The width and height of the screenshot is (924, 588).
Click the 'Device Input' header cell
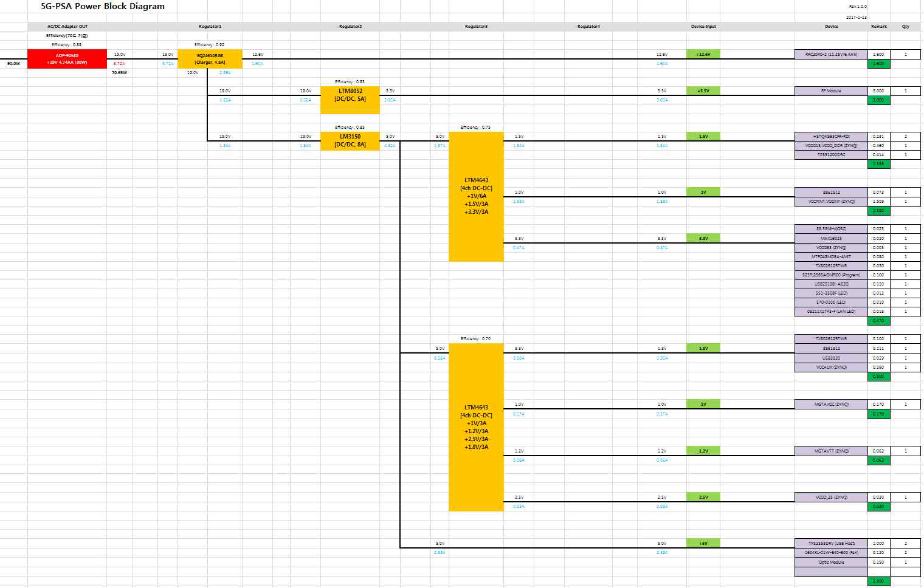703,27
